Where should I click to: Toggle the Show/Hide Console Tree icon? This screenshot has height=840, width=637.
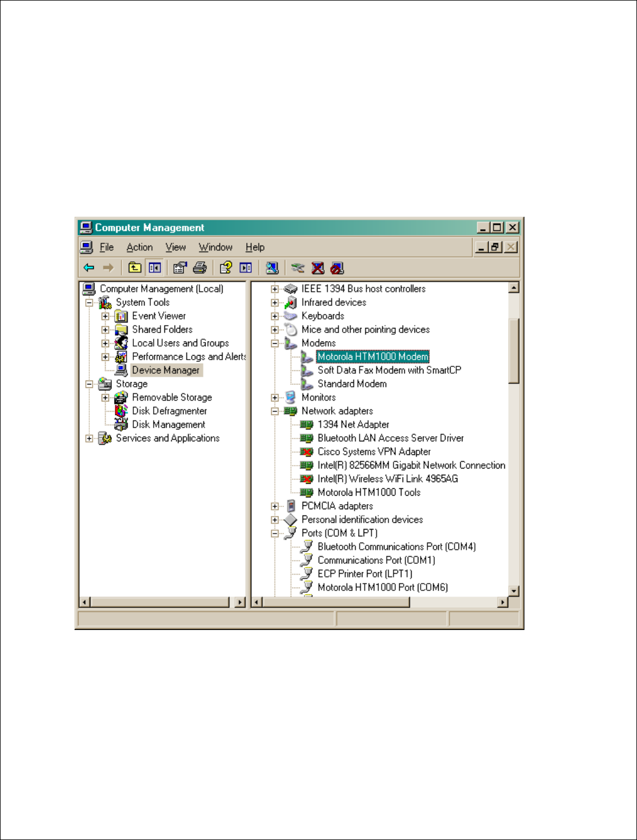[155, 268]
